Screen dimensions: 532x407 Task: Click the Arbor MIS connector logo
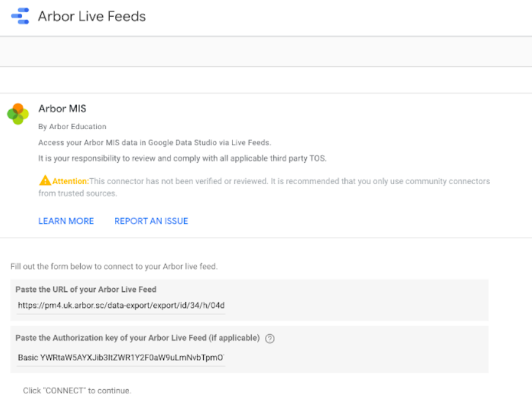[x=18, y=114]
